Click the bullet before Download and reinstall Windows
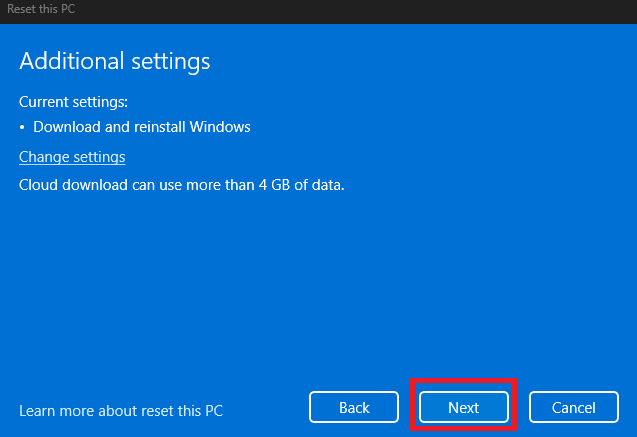This screenshot has width=637, height=437. click(x=23, y=128)
